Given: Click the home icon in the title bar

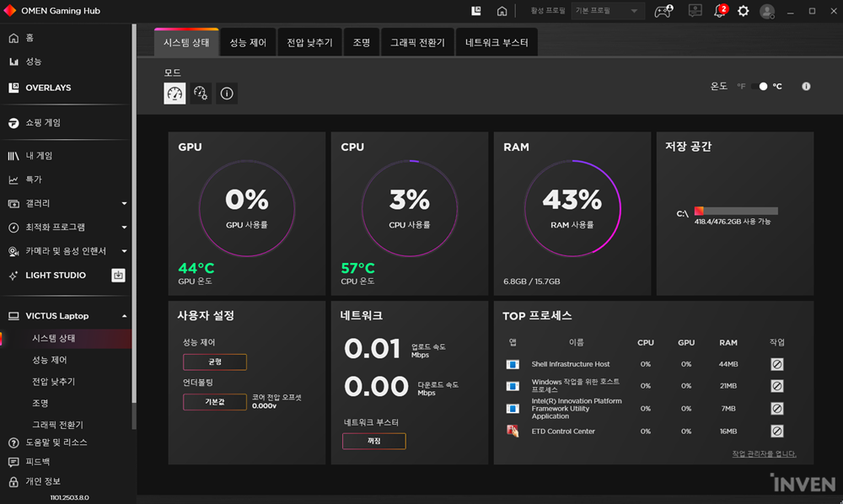Looking at the screenshot, I should click(502, 11).
